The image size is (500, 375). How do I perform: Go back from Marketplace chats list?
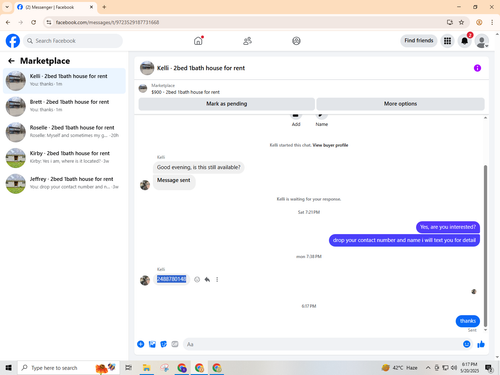[11, 61]
